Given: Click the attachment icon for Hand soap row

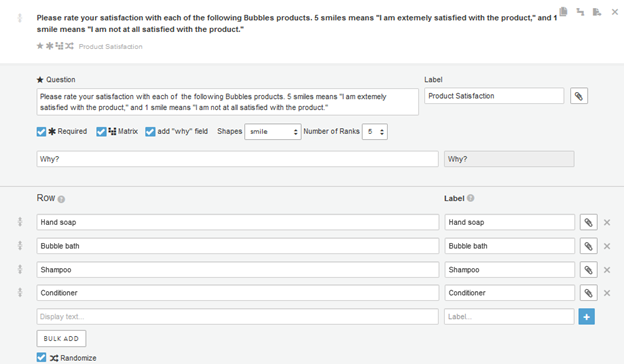Looking at the screenshot, I should [x=588, y=222].
